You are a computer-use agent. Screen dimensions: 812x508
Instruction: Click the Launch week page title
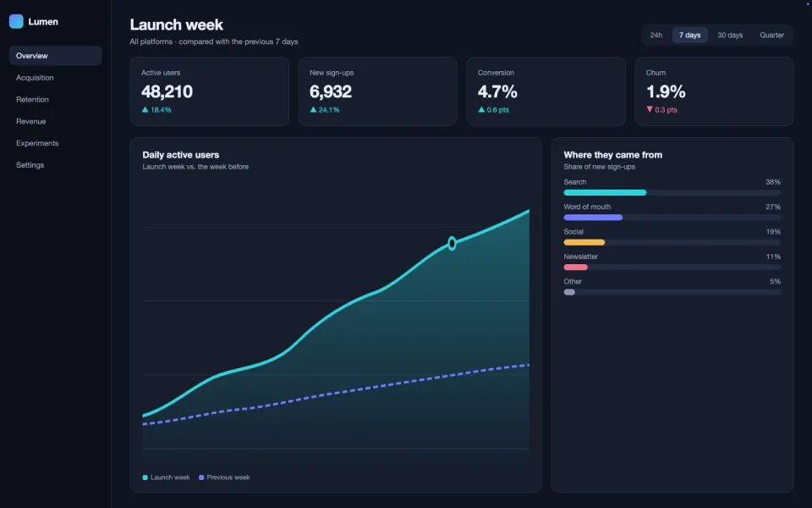click(176, 25)
